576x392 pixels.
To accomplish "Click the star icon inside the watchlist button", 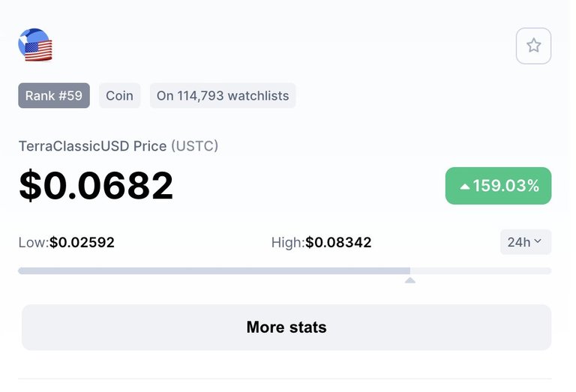I will [x=533, y=46].
